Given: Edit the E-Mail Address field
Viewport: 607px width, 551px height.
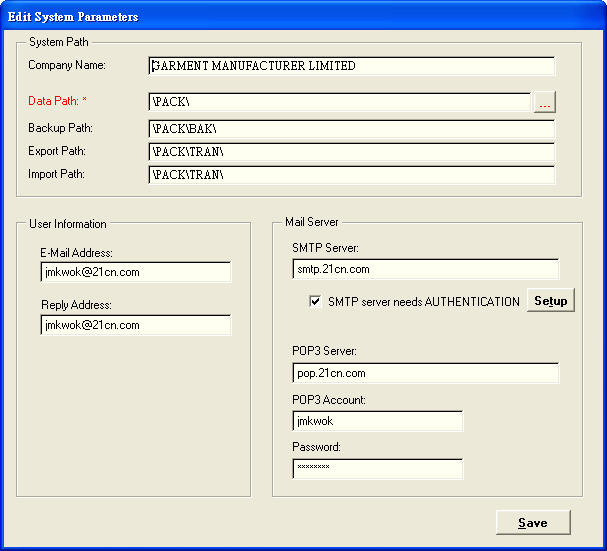Looking at the screenshot, I should [135, 272].
